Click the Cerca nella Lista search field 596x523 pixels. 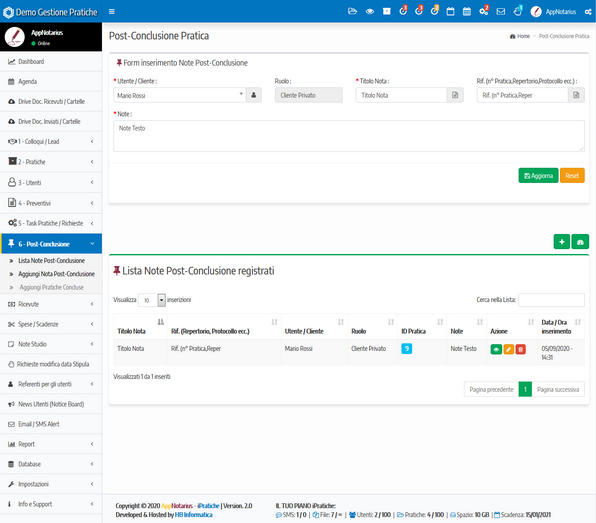click(x=551, y=300)
